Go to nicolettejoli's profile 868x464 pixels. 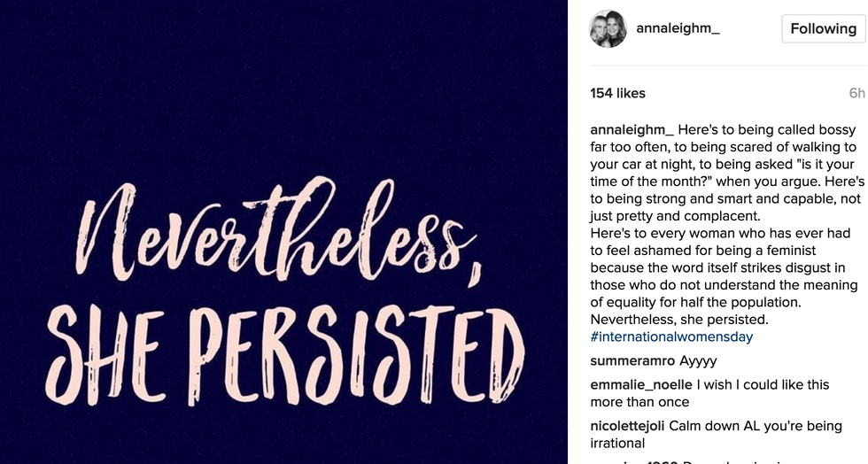pyautogui.click(x=627, y=425)
